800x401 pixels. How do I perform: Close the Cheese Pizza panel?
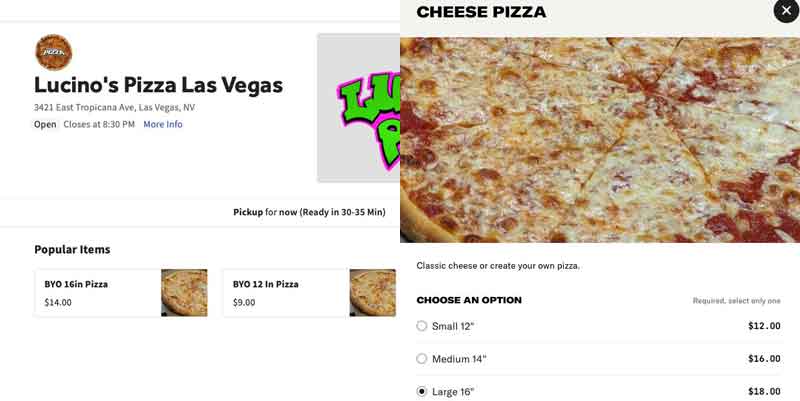tap(786, 10)
